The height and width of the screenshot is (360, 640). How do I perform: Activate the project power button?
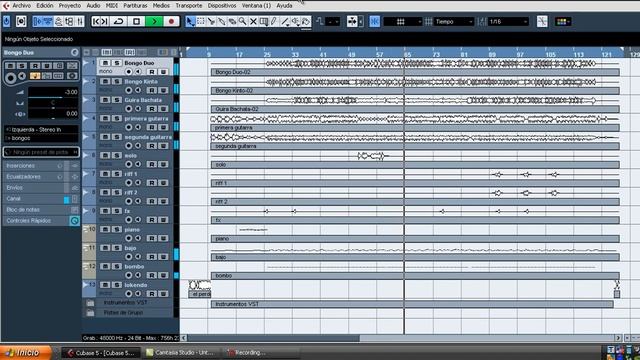click(7, 21)
